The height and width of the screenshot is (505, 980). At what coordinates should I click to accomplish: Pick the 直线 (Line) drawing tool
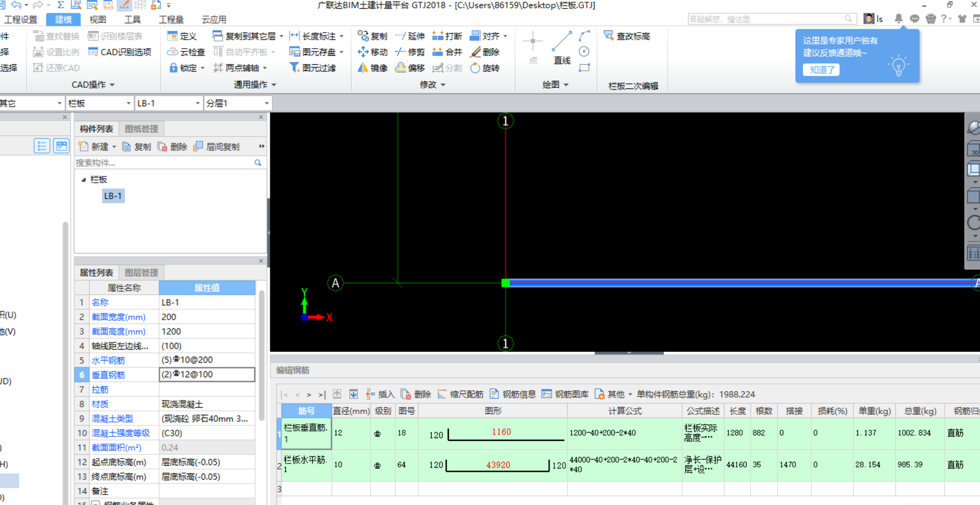pos(562,49)
